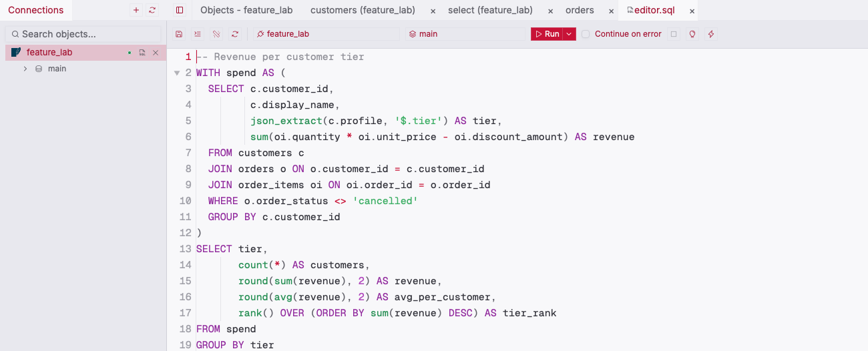The image size is (868, 351).
Task: Toggle the sidebar panel icon
Action: pyautogui.click(x=180, y=10)
